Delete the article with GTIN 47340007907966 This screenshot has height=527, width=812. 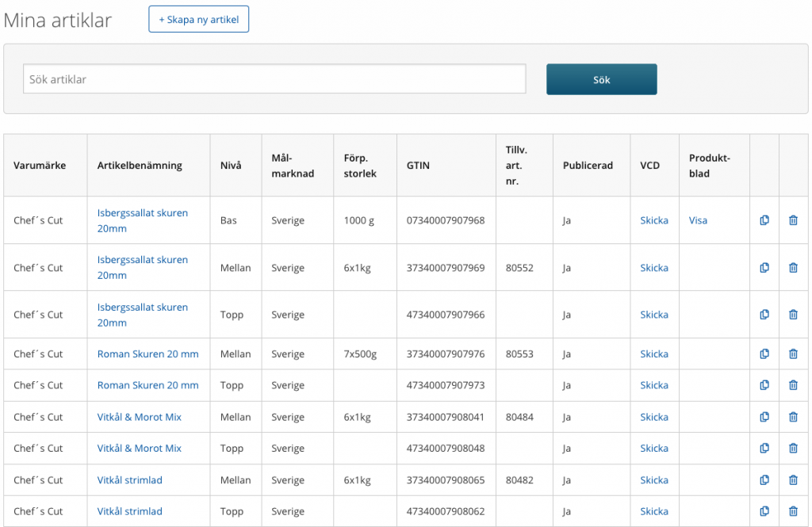coord(793,315)
